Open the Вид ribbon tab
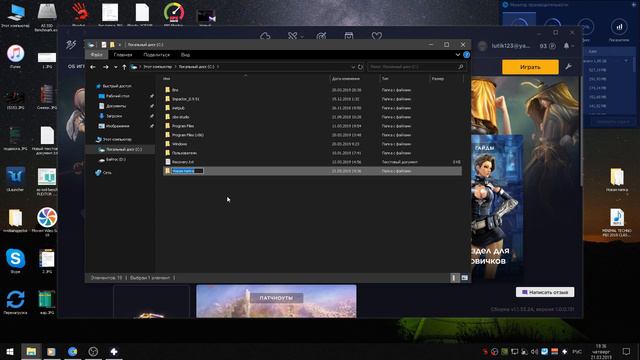This screenshot has width=640, height=360. click(x=185, y=55)
